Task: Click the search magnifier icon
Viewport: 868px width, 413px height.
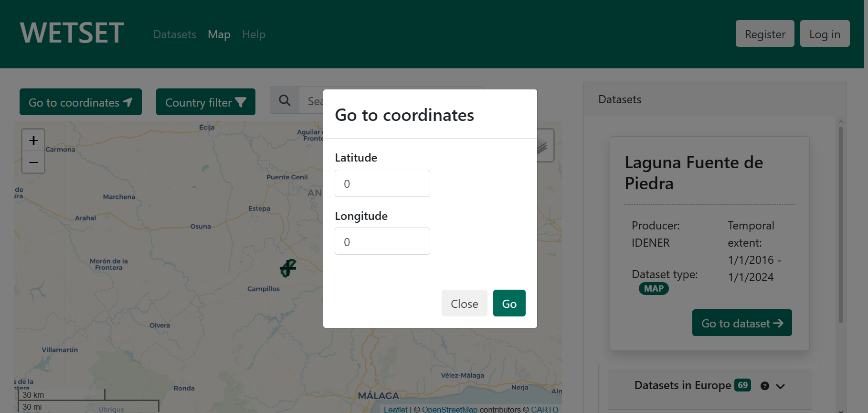Action: click(x=285, y=100)
